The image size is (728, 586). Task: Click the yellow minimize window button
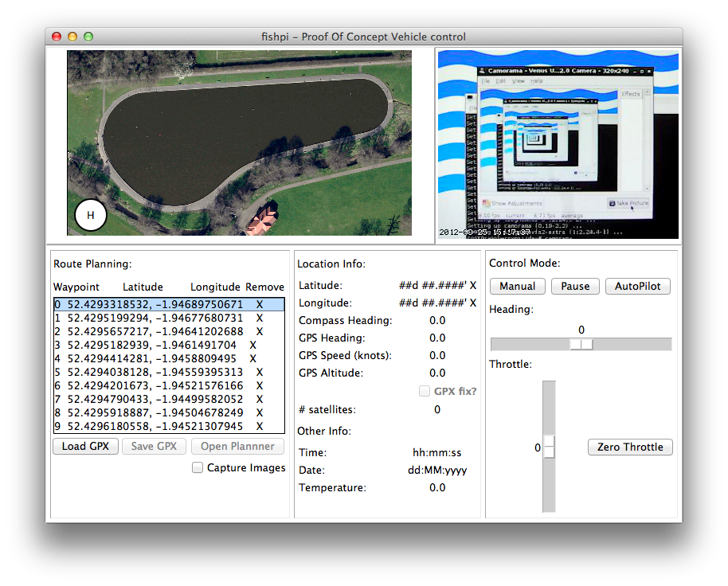pyautogui.click(x=72, y=37)
